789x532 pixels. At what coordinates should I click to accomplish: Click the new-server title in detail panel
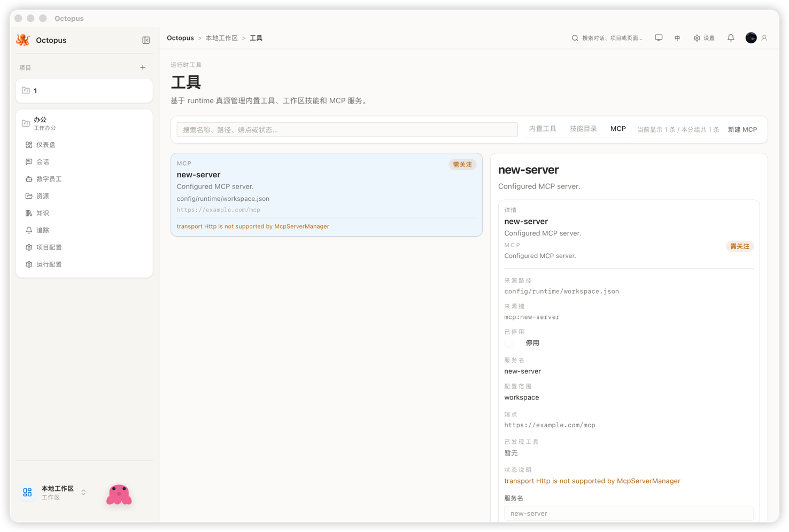pos(528,170)
